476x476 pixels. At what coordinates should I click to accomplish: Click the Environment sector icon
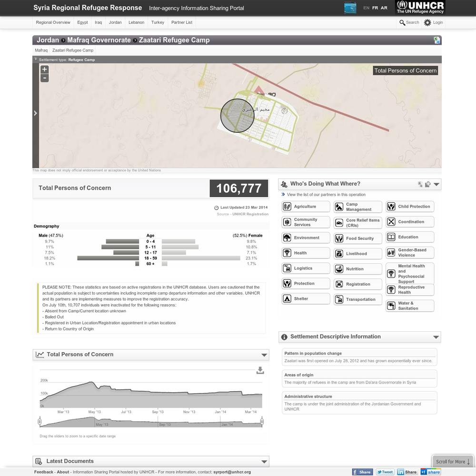pos(287,238)
